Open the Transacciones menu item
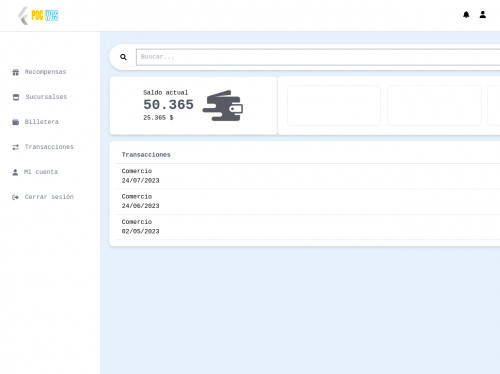The image size is (500, 374). point(49,147)
